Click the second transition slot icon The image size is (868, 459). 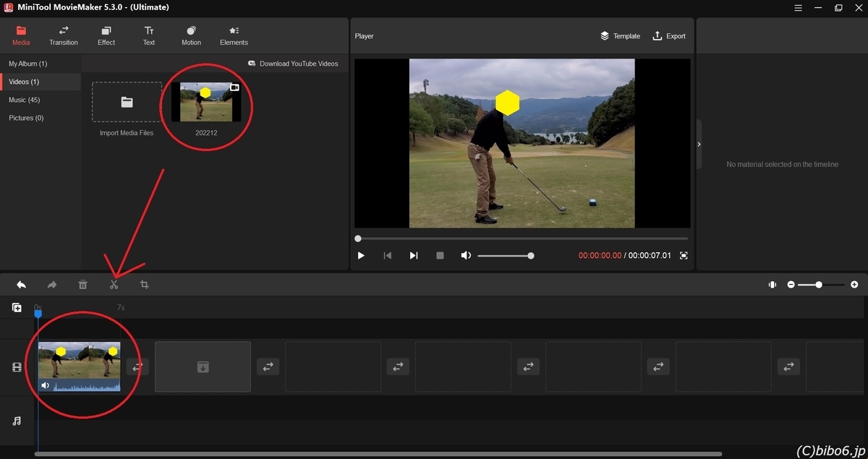click(268, 367)
